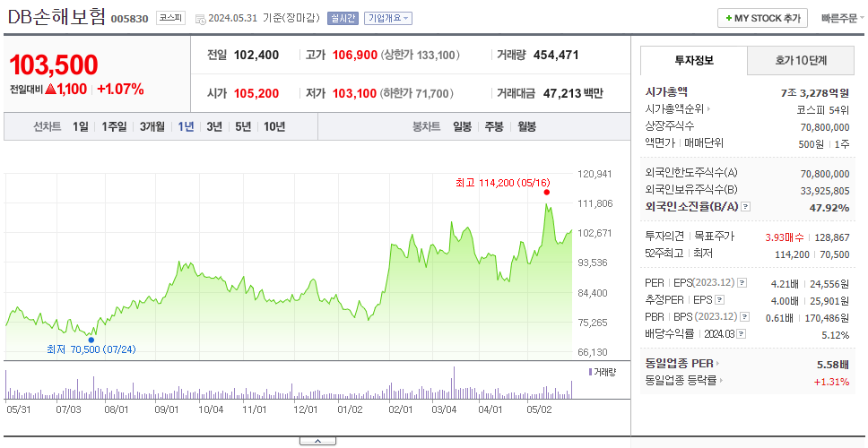Image resolution: width=868 pixels, height=448 pixels.
Task: Open help icon next to PBR BPS(2023.12)
Action: (745, 317)
